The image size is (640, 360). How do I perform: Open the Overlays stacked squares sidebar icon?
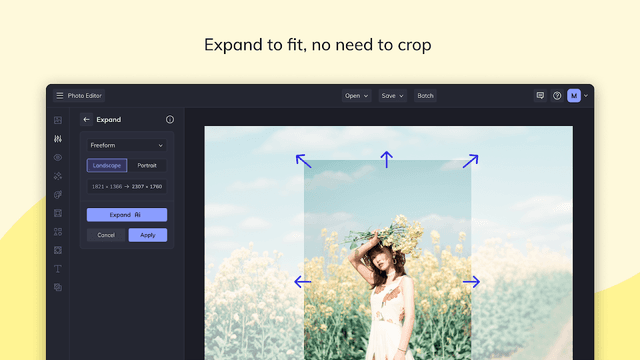pos(58,287)
